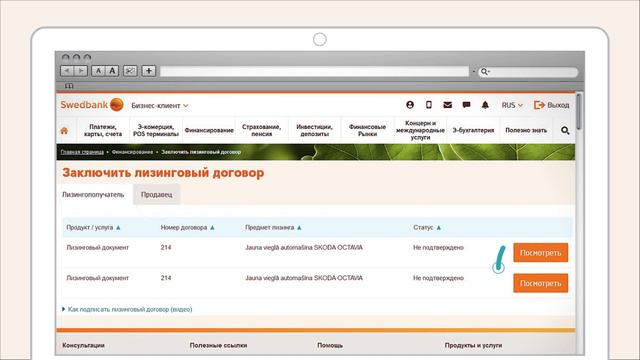Screen dimensions: 640x360
Task: Open Финансовые Рынки menu
Action: point(367,130)
